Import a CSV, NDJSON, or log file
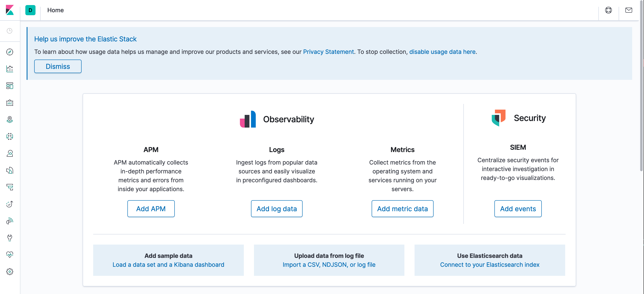Viewport: 644px width, 294px height. (329, 264)
